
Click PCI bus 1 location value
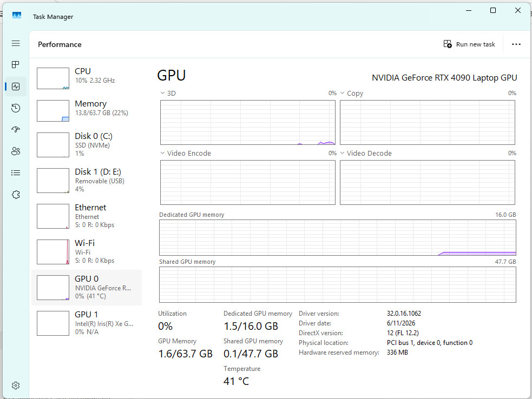click(430, 343)
